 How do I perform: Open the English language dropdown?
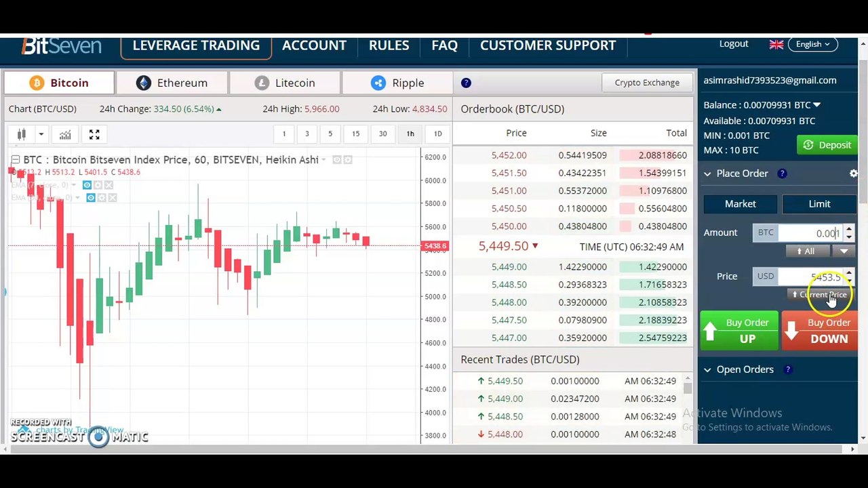click(813, 44)
